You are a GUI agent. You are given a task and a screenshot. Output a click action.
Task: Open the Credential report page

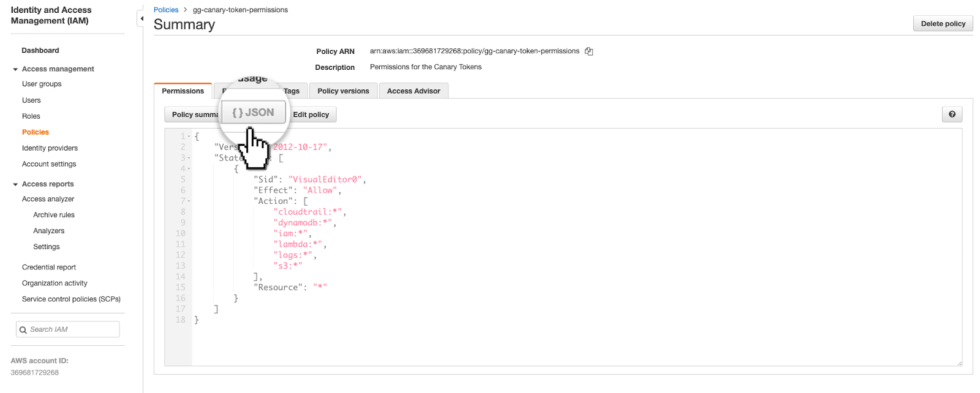pyautogui.click(x=49, y=268)
